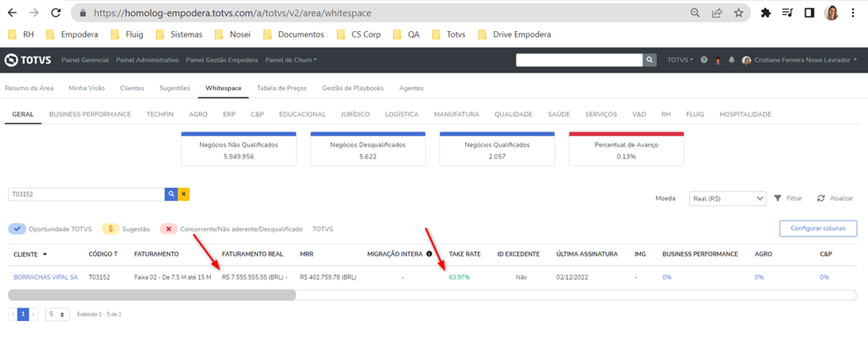Select MANUFATURA category tab
868x341 pixels.
(x=456, y=114)
